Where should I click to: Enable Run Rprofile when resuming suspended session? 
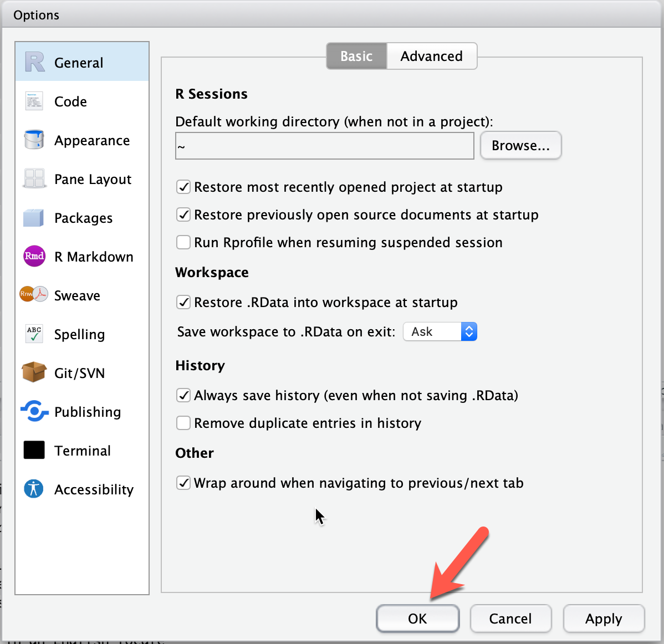183,242
